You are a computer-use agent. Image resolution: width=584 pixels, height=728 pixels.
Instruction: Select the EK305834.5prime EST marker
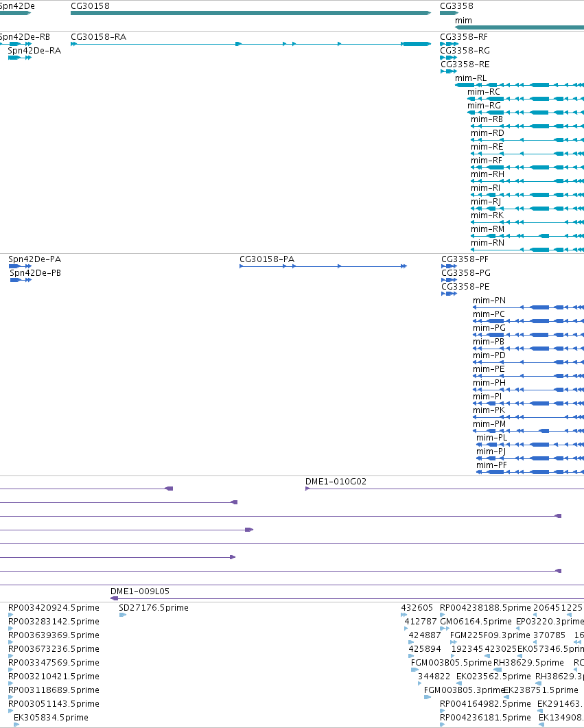coord(16,725)
